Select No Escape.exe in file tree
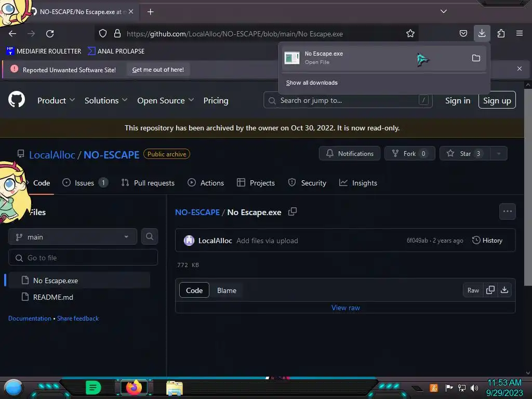 click(x=79, y=281)
